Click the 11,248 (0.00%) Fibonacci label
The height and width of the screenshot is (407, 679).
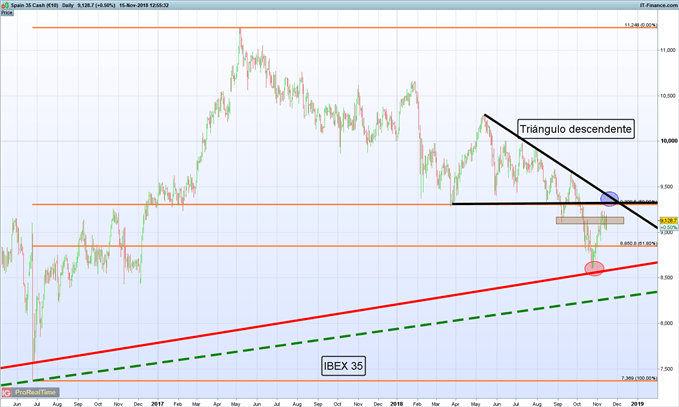[640, 25]
